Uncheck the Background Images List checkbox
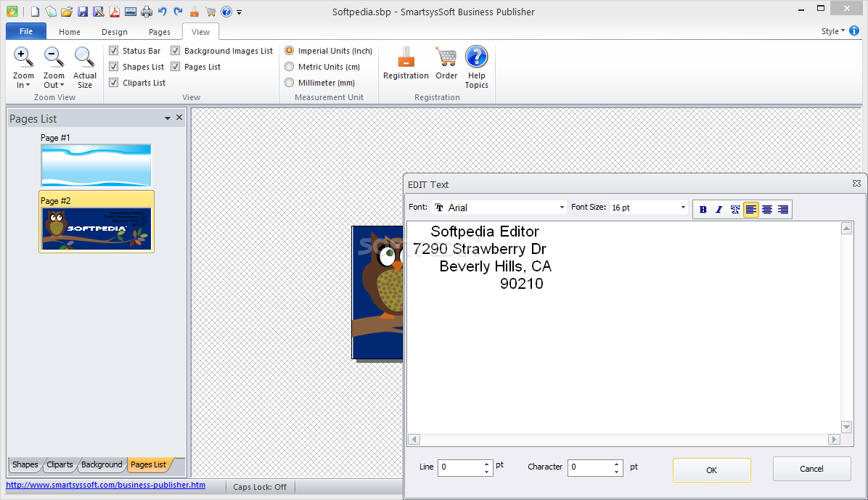The width and height of the screenshot is (868, 500). tap(175, 50)
